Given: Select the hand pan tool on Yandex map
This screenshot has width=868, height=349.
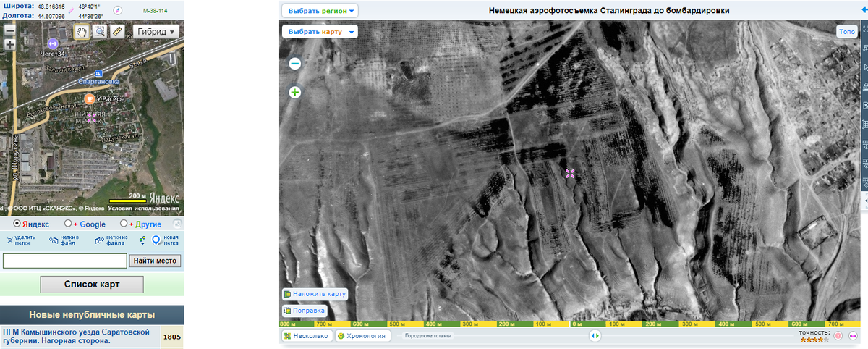Looking at the screenshot, I should [82, 32].
